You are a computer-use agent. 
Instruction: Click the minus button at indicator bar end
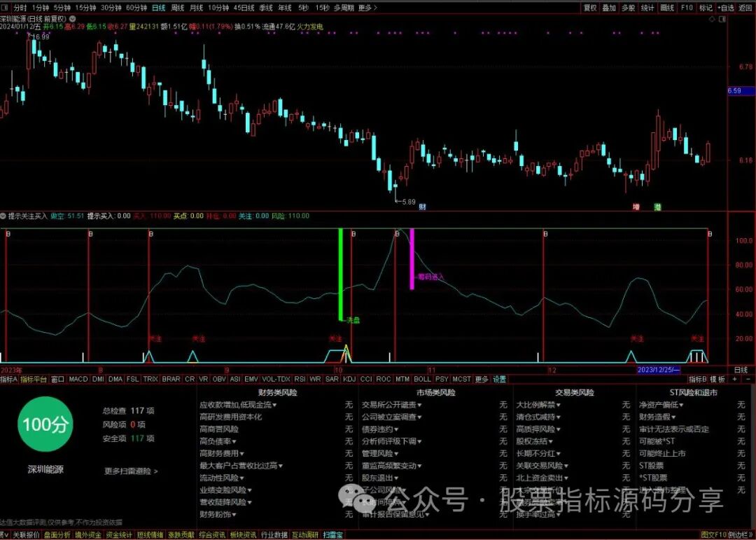click(748, 380)
